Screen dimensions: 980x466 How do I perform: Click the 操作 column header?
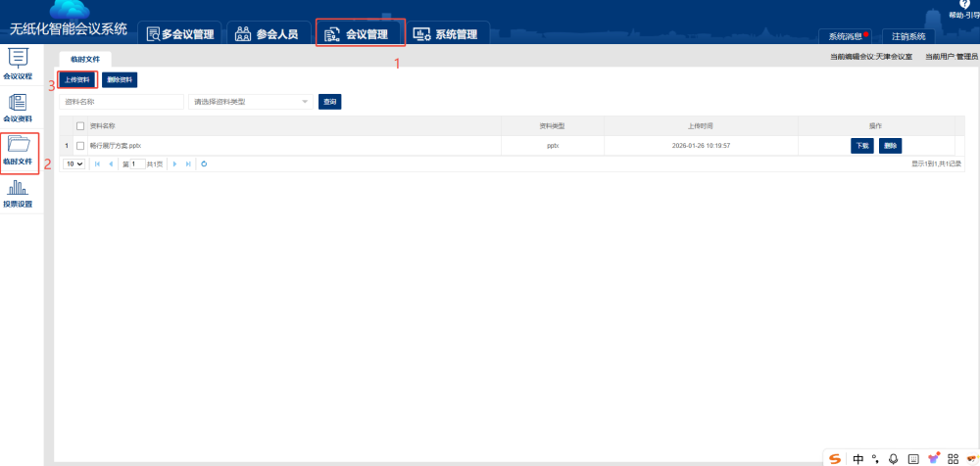(875, 126)
